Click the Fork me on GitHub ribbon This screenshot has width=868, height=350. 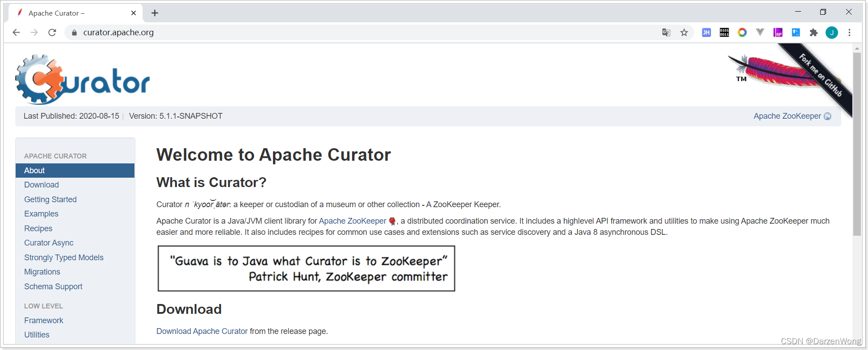[x=820, y=75]
